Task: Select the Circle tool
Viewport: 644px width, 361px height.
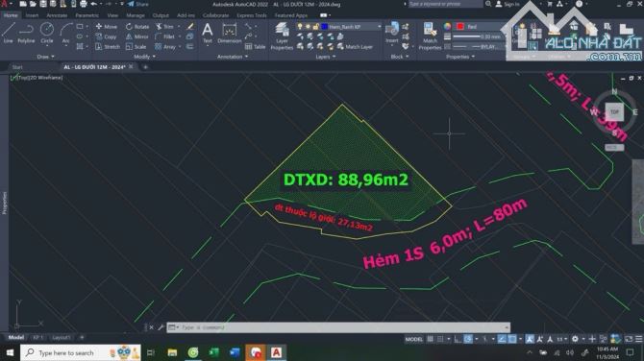Action: click(47, 33)
